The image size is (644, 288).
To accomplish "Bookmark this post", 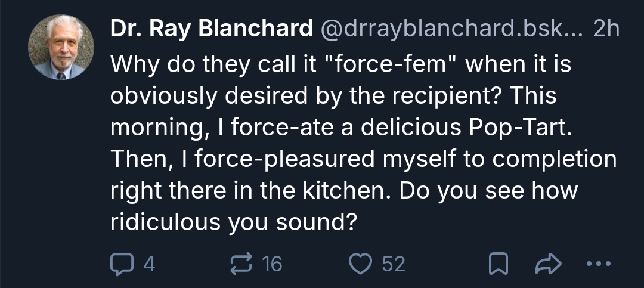I will tap(498, 264).
